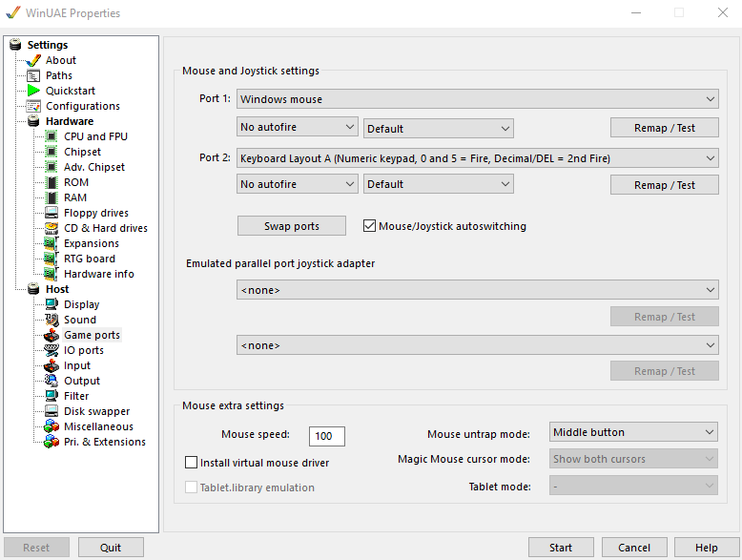Image resolution: width=742 pixels, height=560 pixels.
Task: Click the RTG board card icon
Action: [52, 259]
